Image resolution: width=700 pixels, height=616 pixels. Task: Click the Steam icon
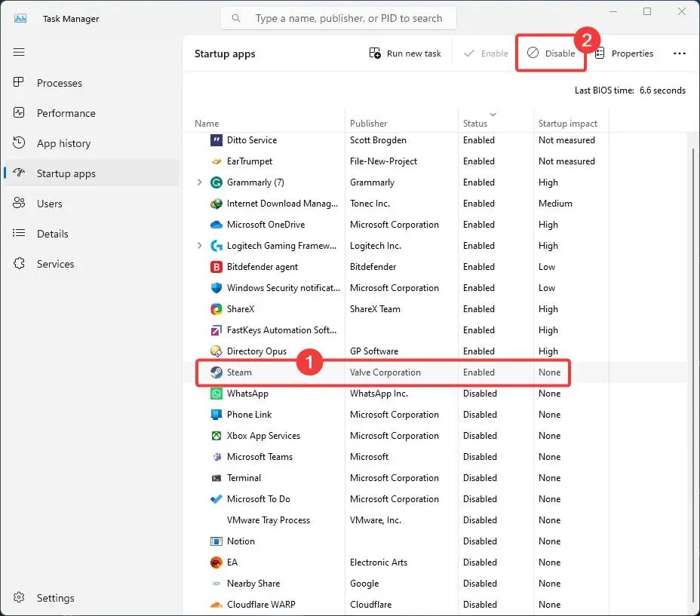216,372
